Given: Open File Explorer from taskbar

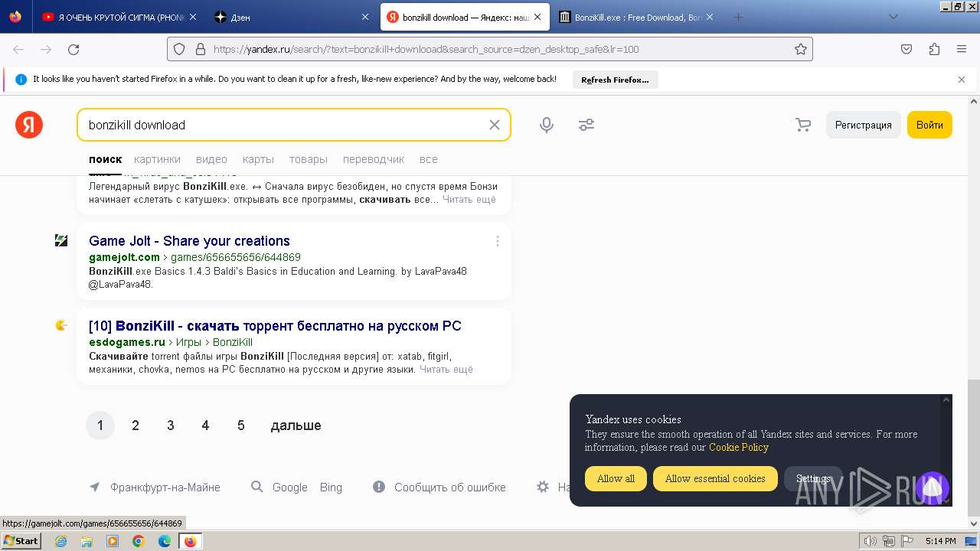Looking at the screenshot, I should pos(87,541).
